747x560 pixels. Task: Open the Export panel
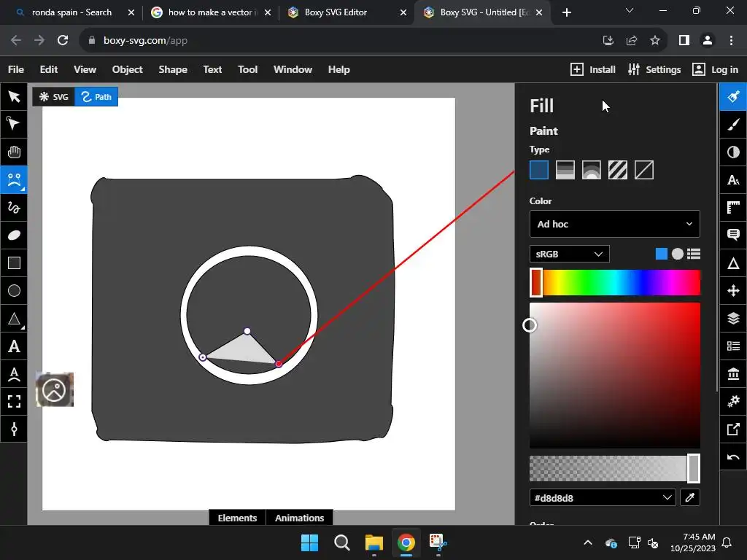point(733,429)
